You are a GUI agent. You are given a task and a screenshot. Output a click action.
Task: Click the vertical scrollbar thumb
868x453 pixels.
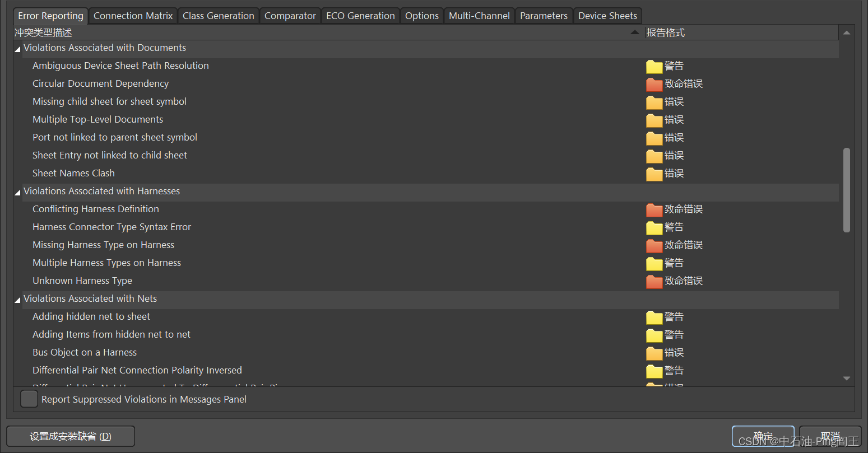click(847, 190)
